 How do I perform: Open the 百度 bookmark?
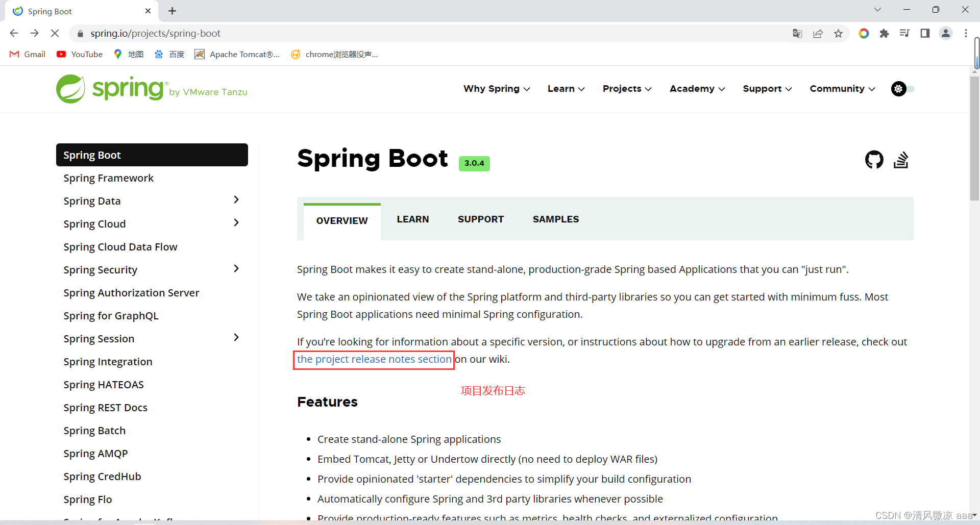coord(169,54)
